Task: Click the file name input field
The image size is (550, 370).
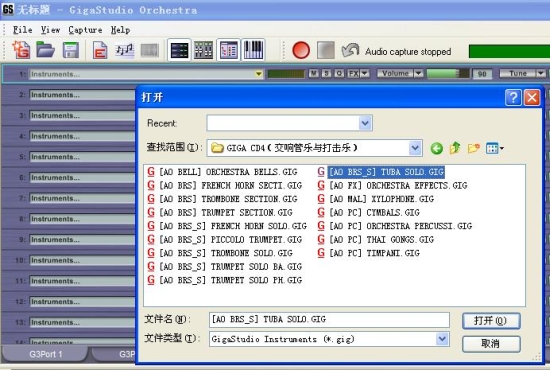Action: pos(329,319)
